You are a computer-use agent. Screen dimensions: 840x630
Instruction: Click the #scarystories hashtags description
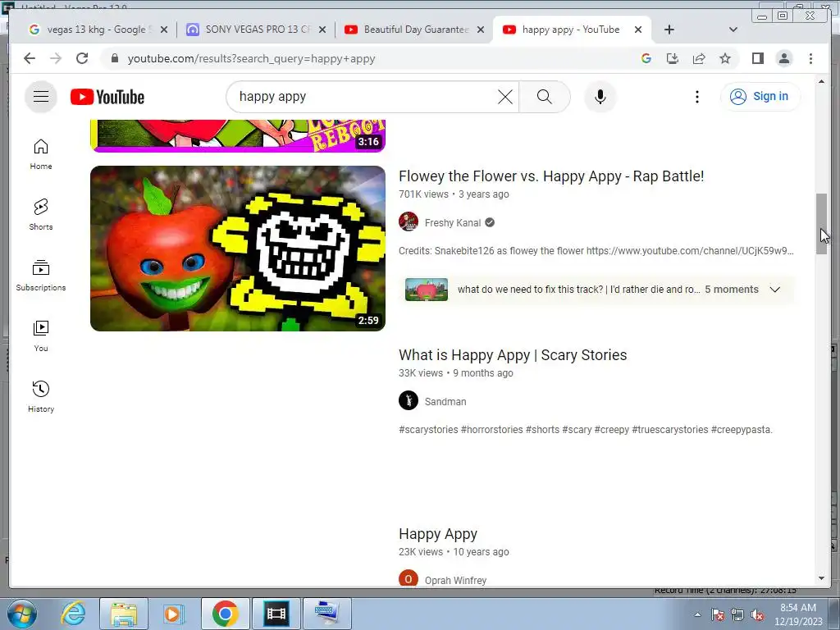pyautogui.click(x=586, y=430)
